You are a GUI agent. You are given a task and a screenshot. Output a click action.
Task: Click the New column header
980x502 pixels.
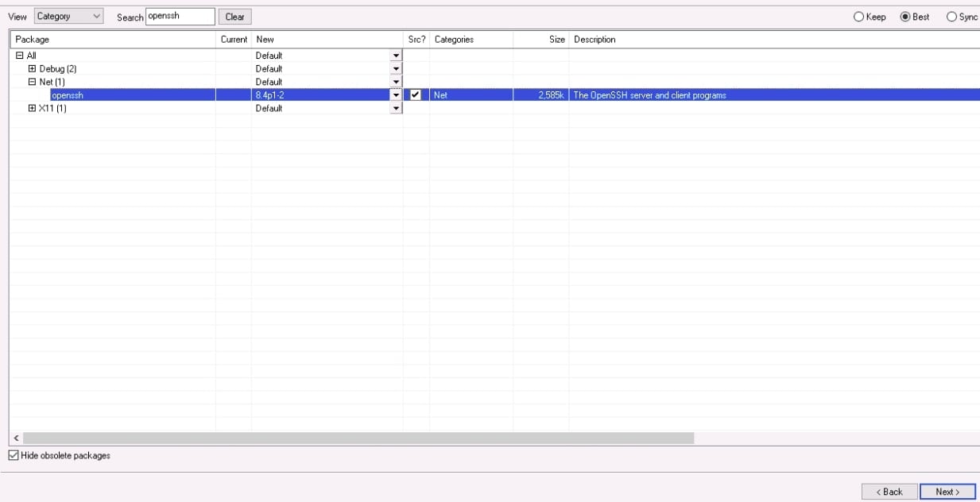(327, 39)
